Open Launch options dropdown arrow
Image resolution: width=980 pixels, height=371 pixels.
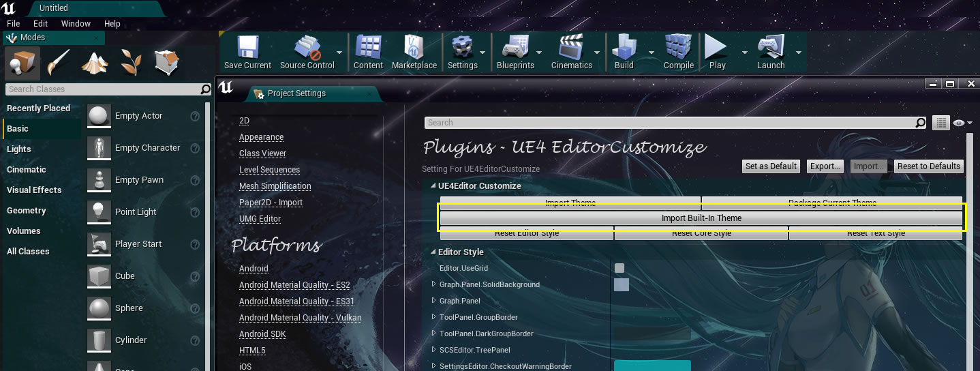798,52
